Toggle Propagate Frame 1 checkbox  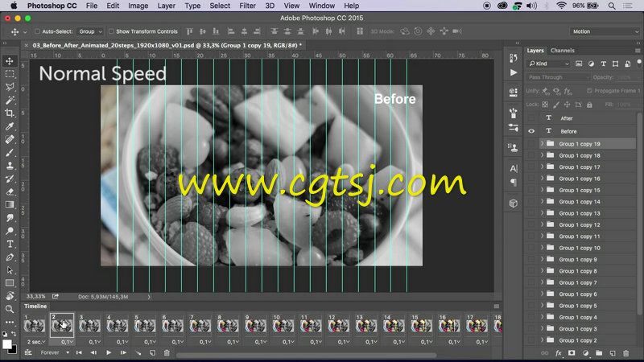pos(589,91)
